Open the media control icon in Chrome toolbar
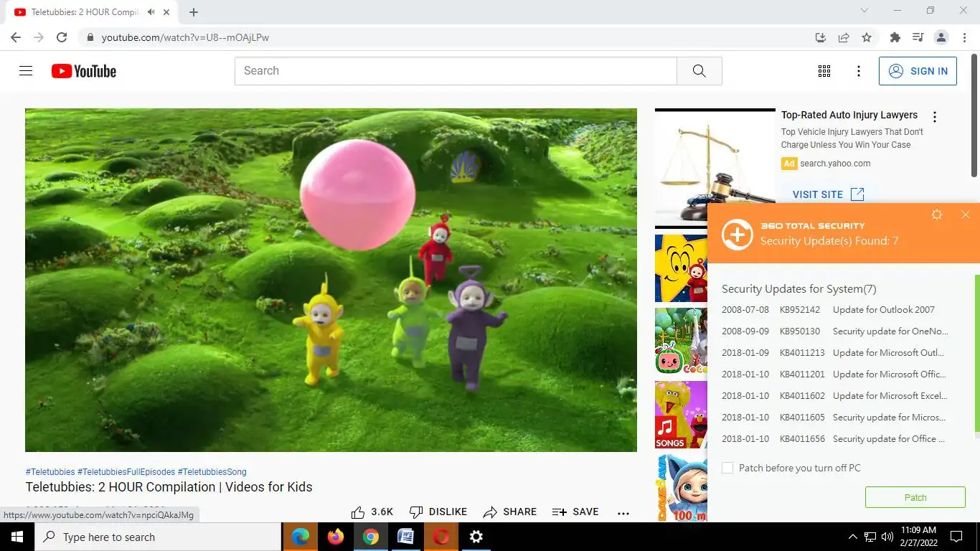 pos(918,37)
